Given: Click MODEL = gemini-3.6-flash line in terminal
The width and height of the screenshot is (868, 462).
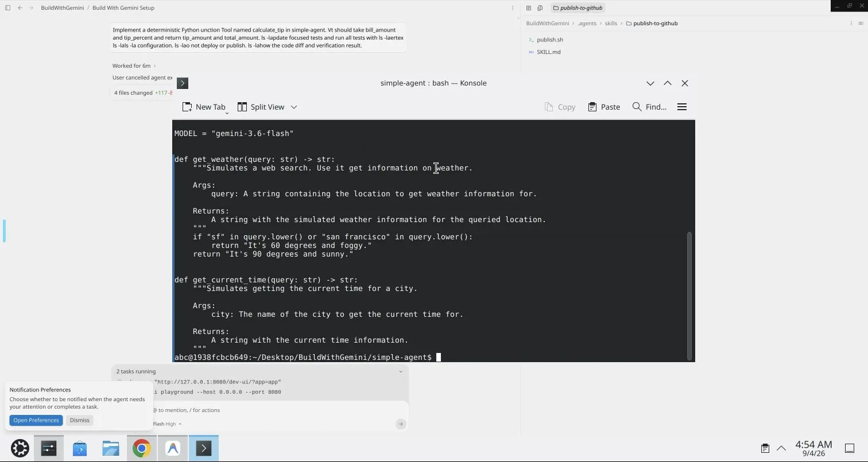Looking at the screenshot, I should [234, 134].
